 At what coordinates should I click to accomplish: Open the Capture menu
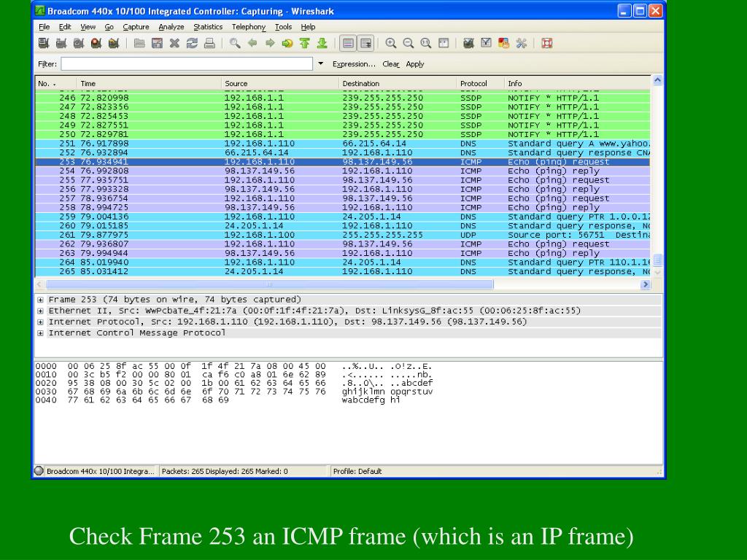click(x=136, y=27)
